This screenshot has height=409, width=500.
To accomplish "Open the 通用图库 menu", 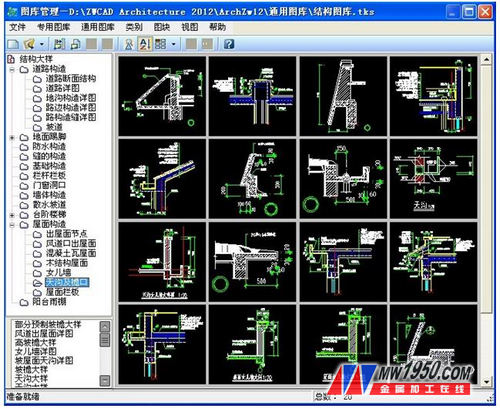I will pos(98,27).
